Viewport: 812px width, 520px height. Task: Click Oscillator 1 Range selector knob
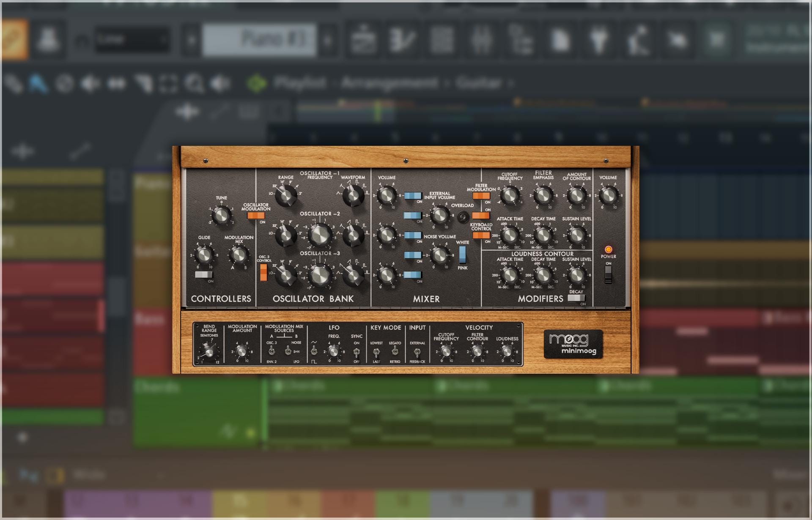tap(286, 195)
